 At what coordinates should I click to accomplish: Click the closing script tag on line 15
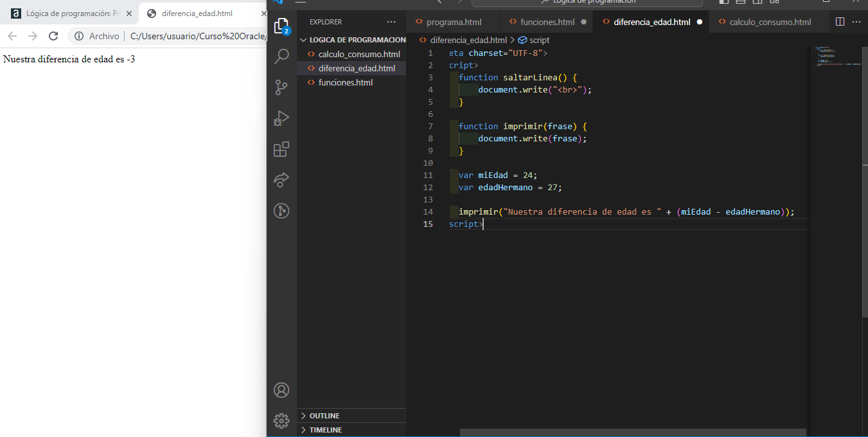pyautogui.click(x=465, y=224)
